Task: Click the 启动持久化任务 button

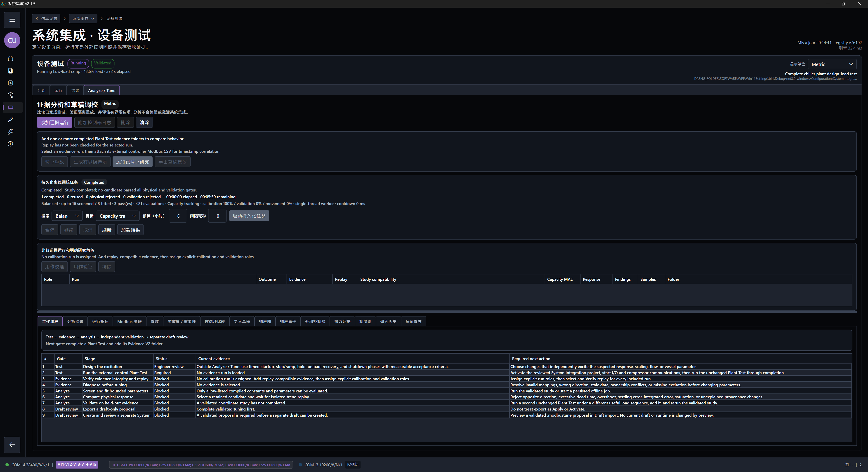Action: coord(249,216)
